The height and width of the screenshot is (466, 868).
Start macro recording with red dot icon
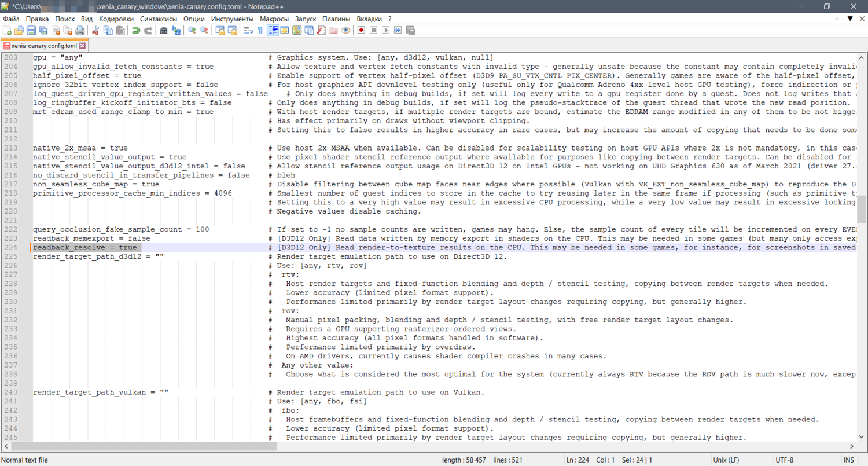tap(361, 31)
